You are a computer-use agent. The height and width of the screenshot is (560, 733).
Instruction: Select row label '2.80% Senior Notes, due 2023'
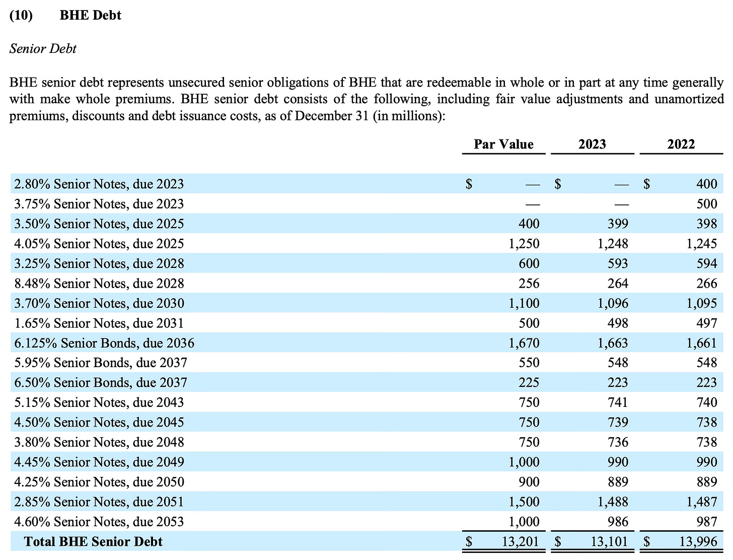(99, 184)
